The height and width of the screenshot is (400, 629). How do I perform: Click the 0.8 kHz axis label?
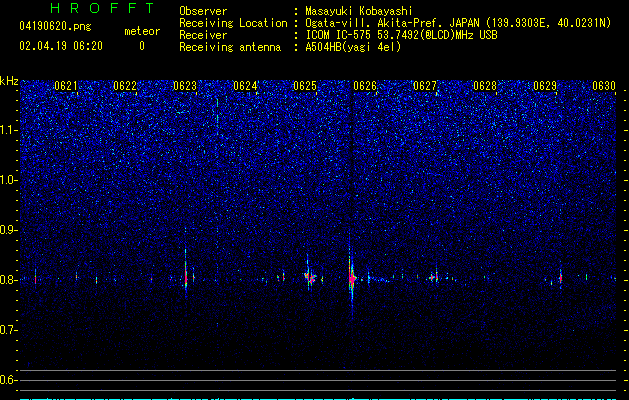click(9, 280)
